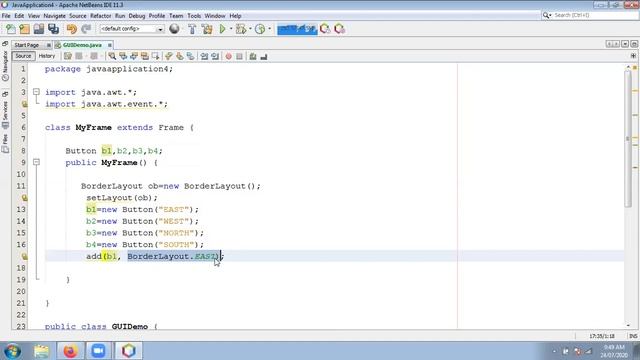Run the project with green play icon
Screen dimensions: 640x360
click(222, 29)
